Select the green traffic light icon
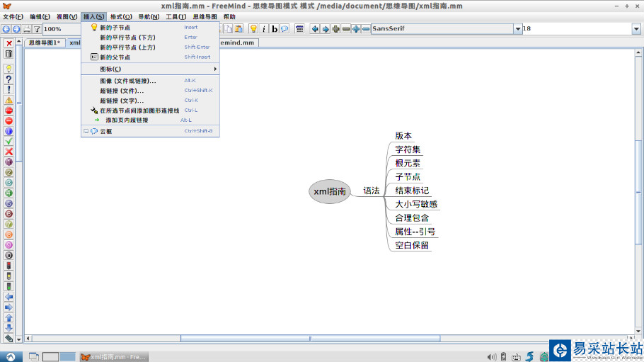 pos(8,286)
